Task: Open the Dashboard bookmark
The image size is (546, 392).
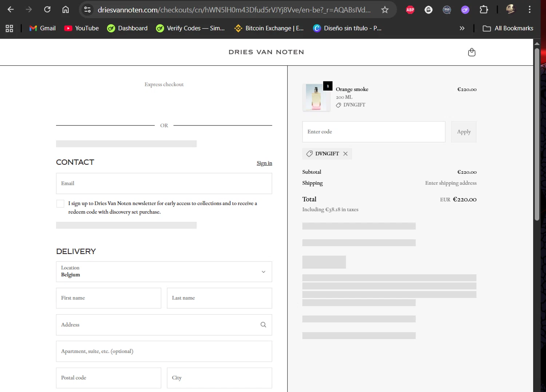Action: tap(127, 28)
